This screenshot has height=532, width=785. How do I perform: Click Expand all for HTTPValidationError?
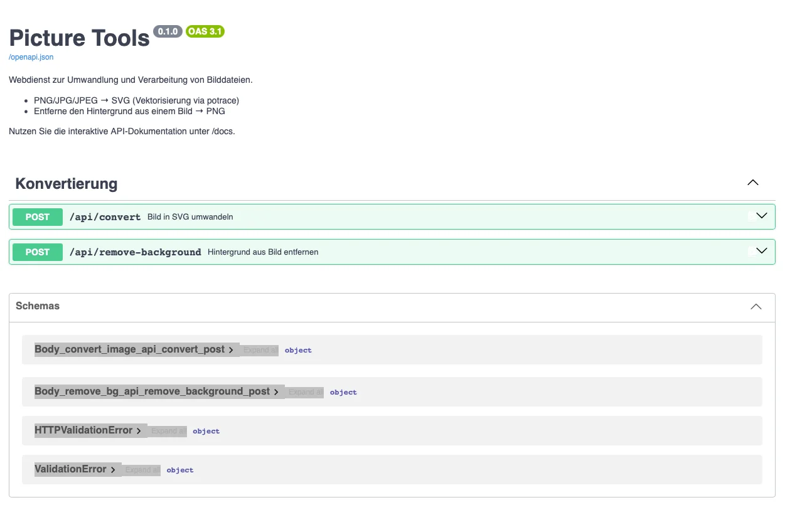[x=168, y=431]
